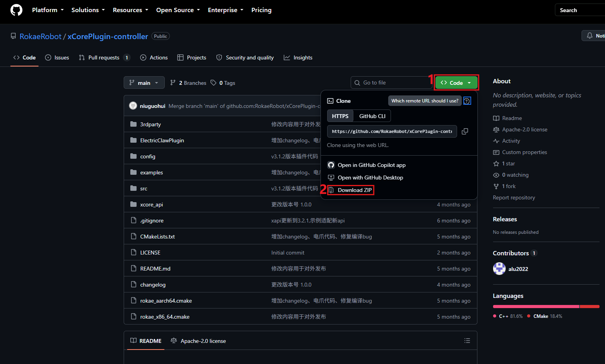Choose Open in GitHub Copilot app
Viewport: 605px width, 364px height.
click(367, 165)
